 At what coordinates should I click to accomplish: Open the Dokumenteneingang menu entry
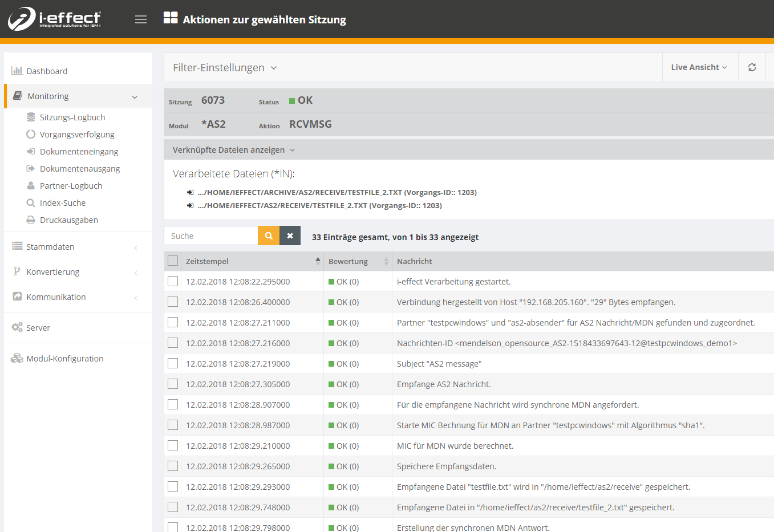click(79, 152)
